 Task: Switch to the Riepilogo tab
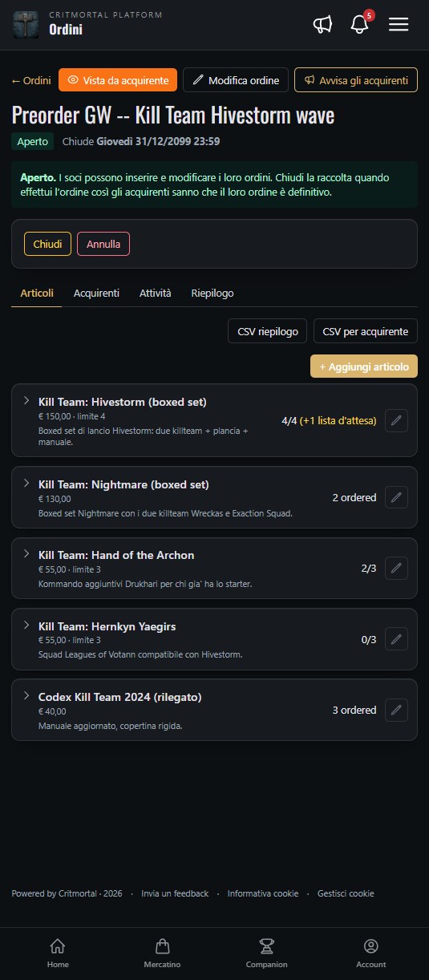(x=212, y=294)
